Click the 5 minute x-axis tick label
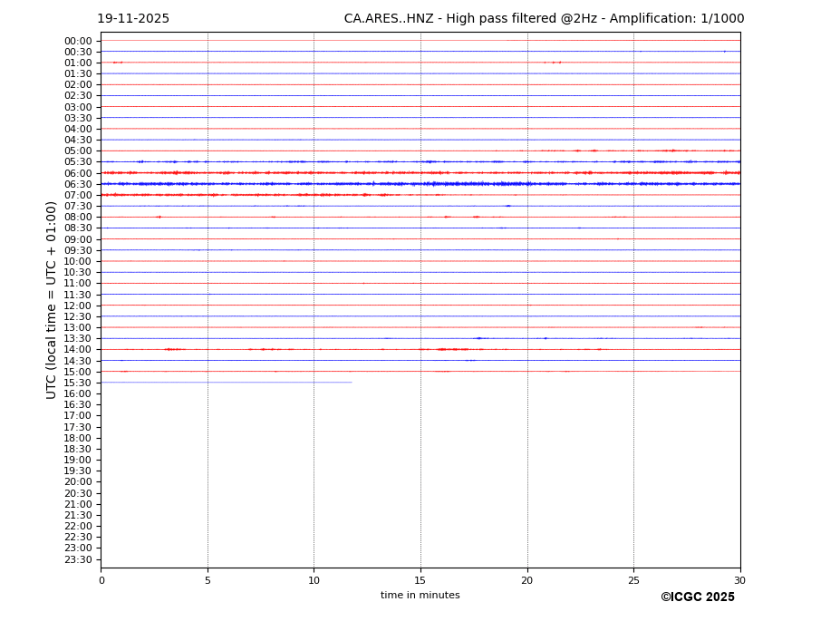This screenshot has height=631, width=840. 208,580
